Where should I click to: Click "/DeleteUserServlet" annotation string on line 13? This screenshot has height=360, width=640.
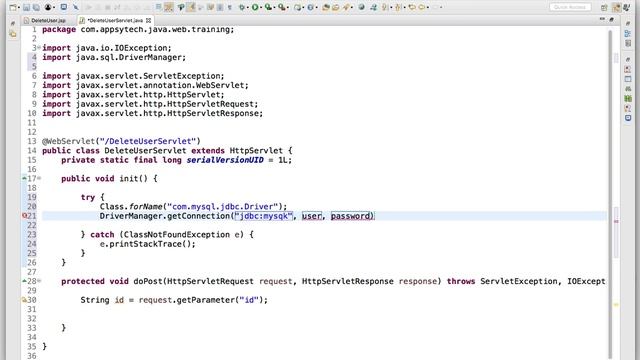[x=148, y=141]
